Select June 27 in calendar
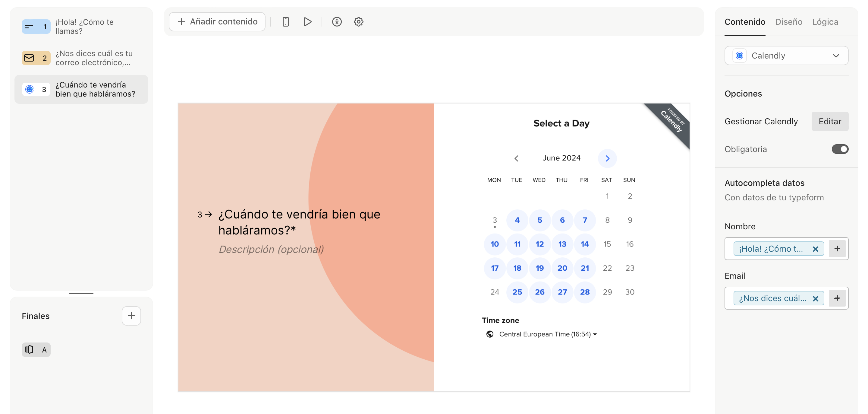This screenshot has width=868, height=414. 562,292
